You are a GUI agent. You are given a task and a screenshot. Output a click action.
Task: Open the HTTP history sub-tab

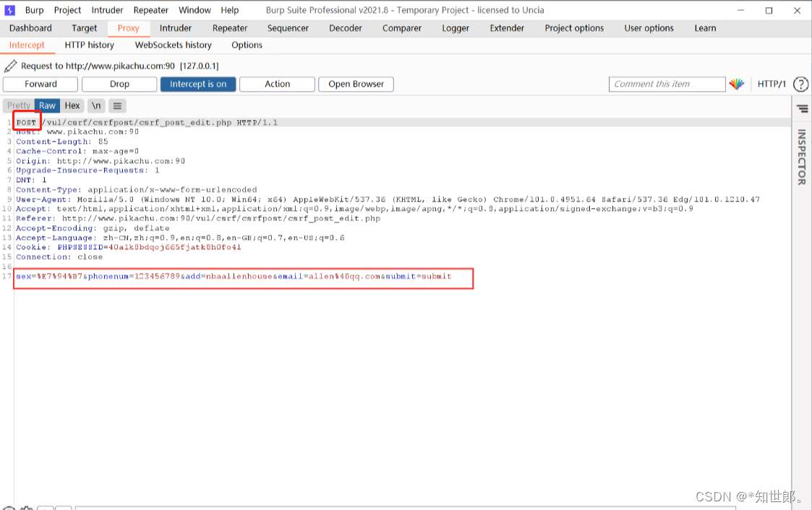[x=89, y=46]
